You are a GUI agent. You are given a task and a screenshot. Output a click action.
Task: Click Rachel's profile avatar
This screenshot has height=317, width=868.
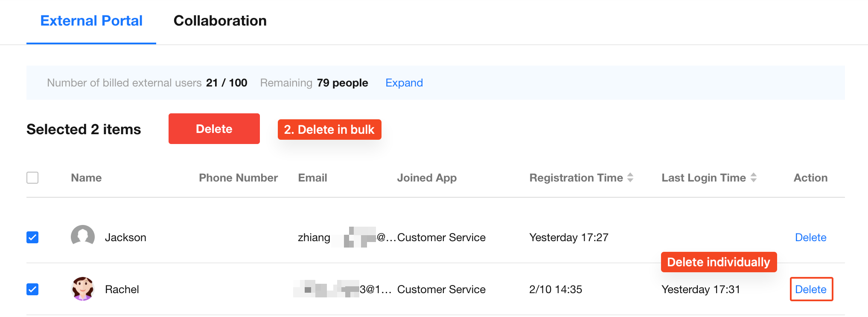click(83, 289)
